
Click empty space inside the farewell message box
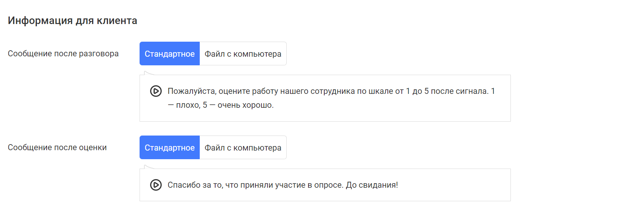pyautogui.click(x=451, y=185)
